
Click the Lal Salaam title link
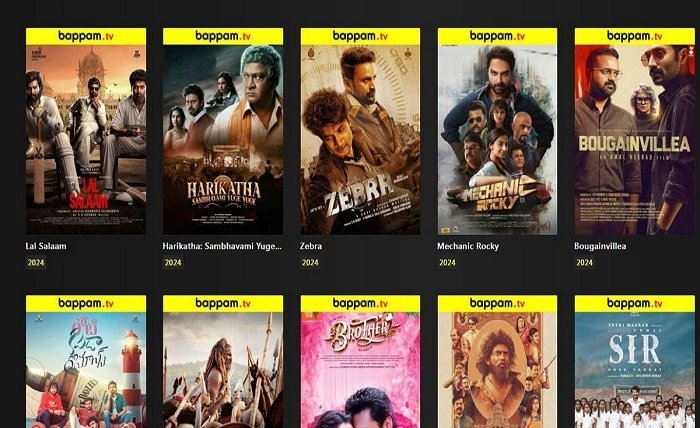click(46, 246)
